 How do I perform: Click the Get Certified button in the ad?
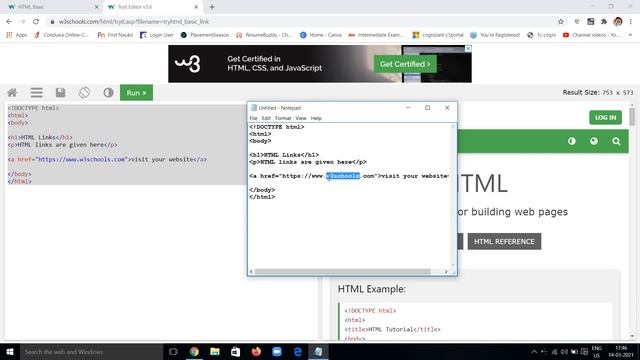click(x=405, y=64)
